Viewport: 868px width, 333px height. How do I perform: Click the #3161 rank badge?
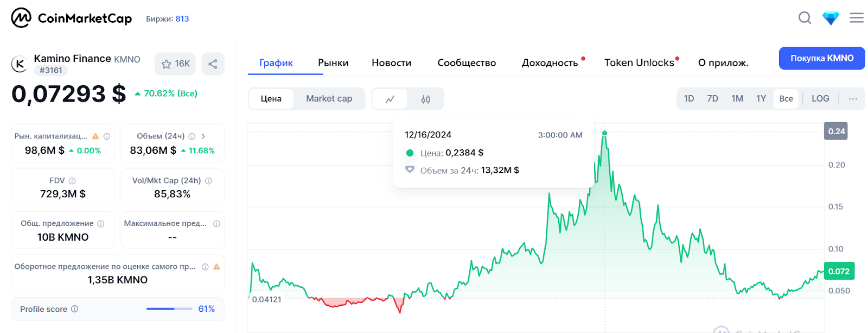coord(51,70)
